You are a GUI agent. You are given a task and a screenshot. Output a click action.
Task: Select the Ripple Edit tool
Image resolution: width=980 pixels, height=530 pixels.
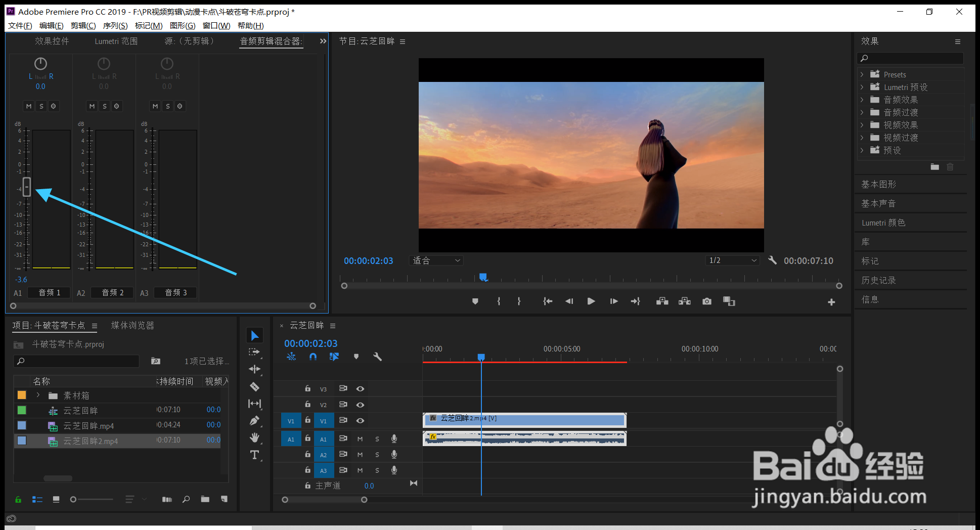tap(254, 369)
